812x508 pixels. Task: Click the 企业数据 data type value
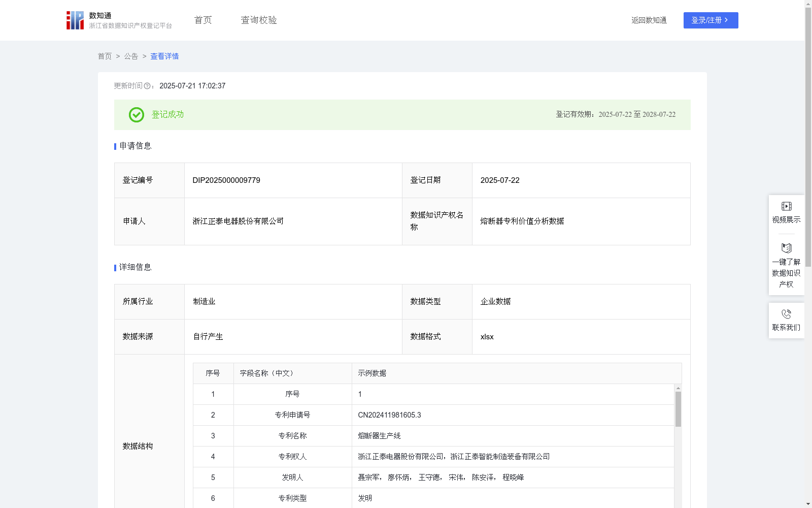(495, 302)
